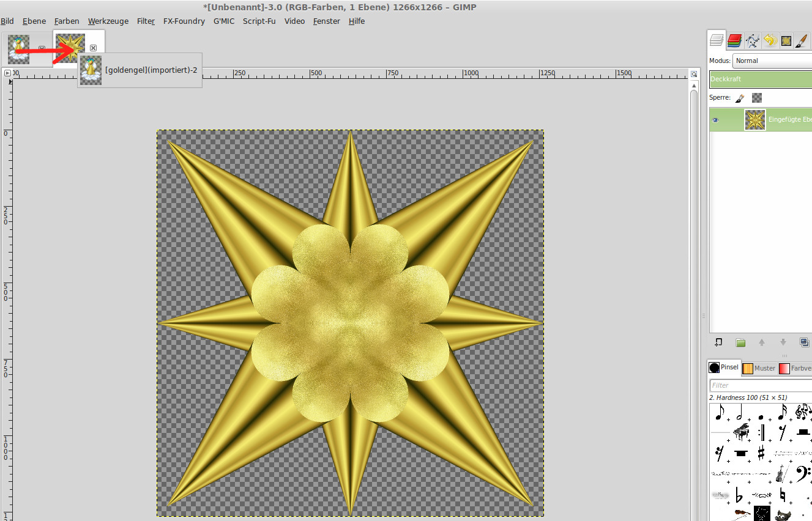Open the Paths dock tab
Screen dimensions: 812x521
(x=752, y=41)
